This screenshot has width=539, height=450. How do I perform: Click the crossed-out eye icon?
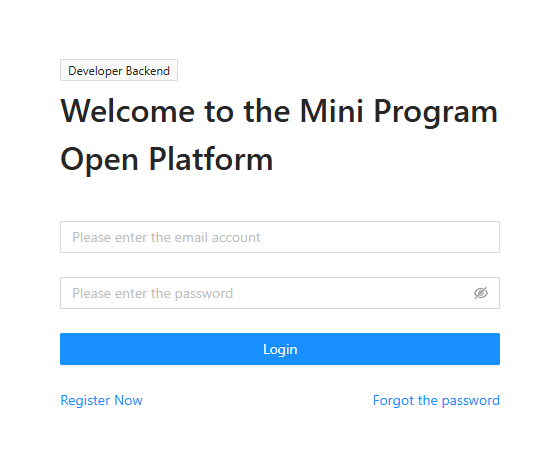coord(481,293)
